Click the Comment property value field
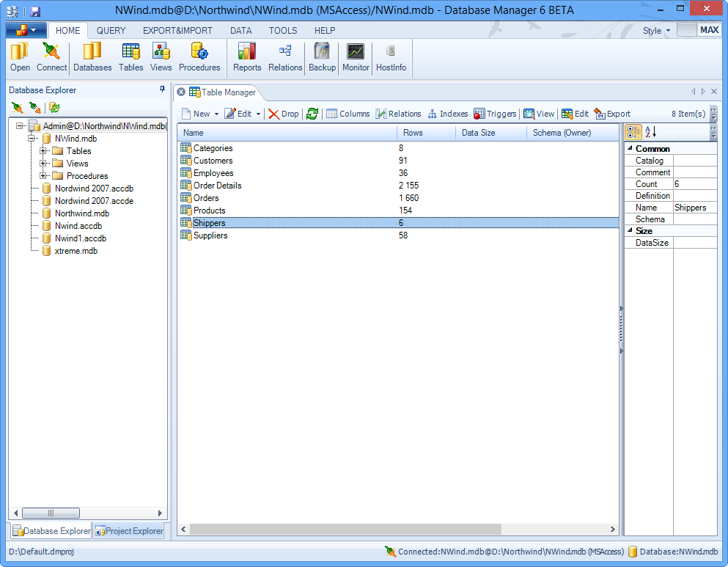Image resolution: width=728 pixels, height=567 pixels. tap(694, 172)
